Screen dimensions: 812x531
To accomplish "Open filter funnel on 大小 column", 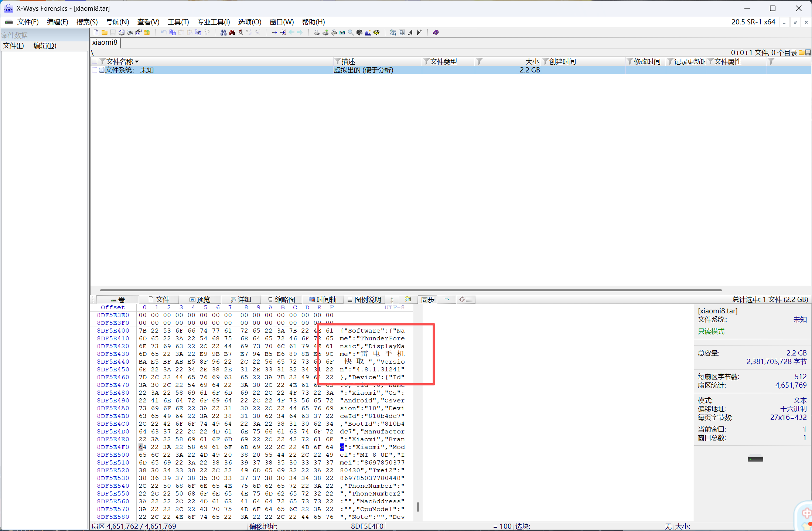I will click(x=479, y=61).
